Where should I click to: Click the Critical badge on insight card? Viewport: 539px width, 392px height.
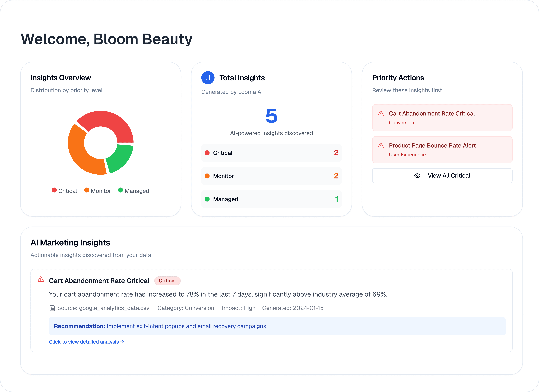(167, 281)
